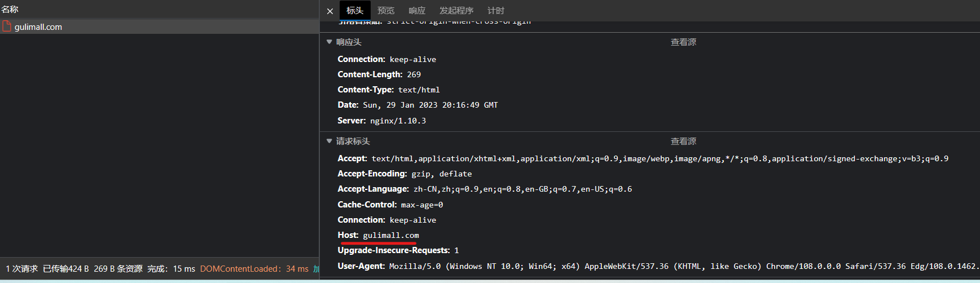The height and width of the screenshot is (283, 980).
Task: Show the 发起程序 tab
Action: [x=456, y=11]
